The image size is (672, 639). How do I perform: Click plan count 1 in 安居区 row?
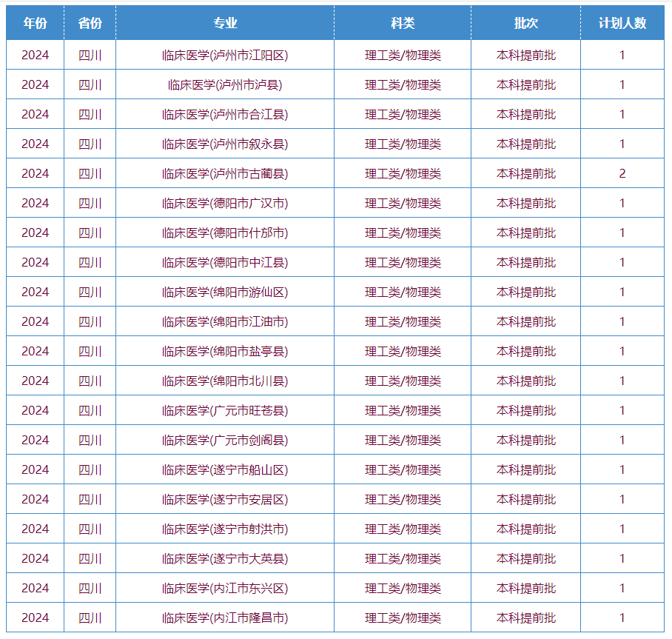(x=622, y=499)
